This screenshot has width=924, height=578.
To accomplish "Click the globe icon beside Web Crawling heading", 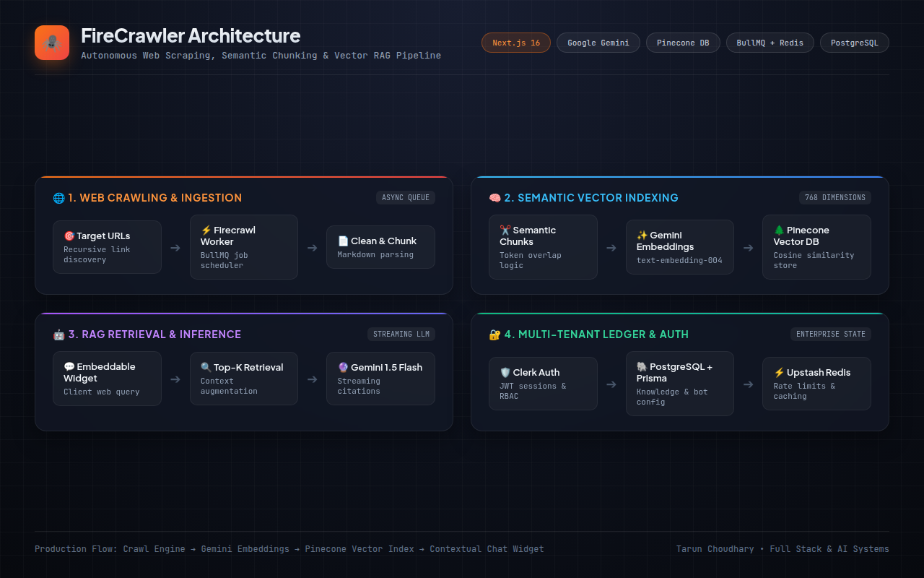I will click(x=59, y=198).
